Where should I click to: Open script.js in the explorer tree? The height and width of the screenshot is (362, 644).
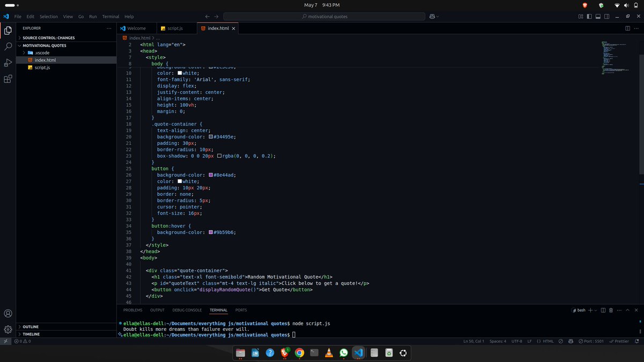66,68
